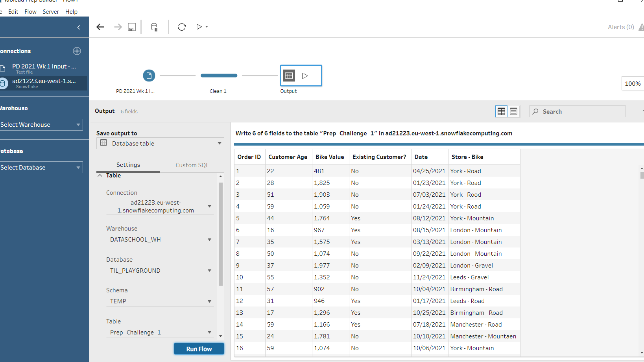Select the Snowflake connection in the sidebar

point(43,83)
